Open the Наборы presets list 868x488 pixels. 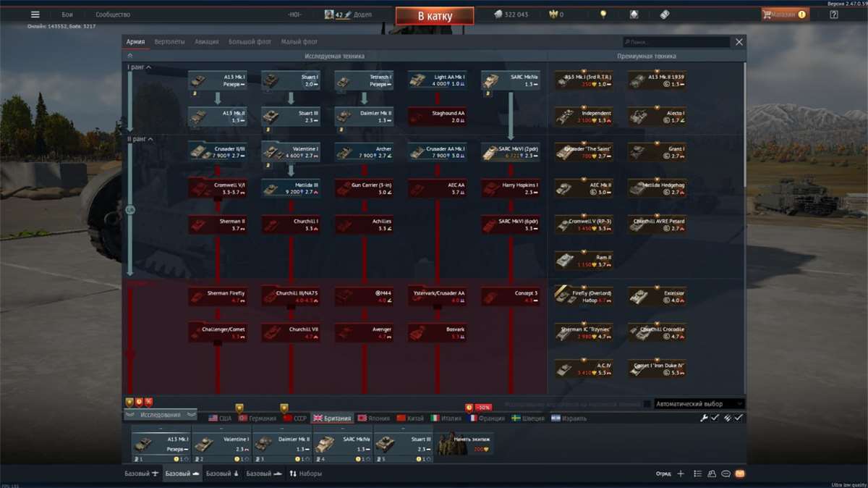[306, 474]
